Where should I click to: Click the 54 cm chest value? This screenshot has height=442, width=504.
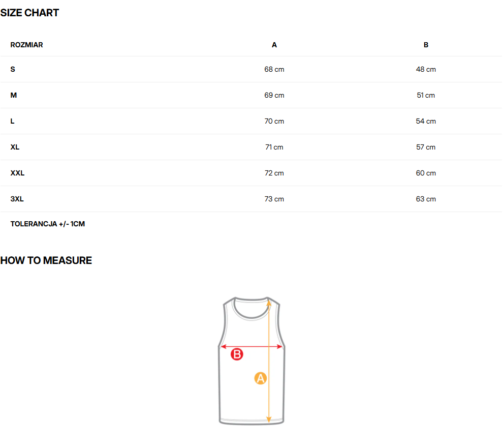(426, 121)
